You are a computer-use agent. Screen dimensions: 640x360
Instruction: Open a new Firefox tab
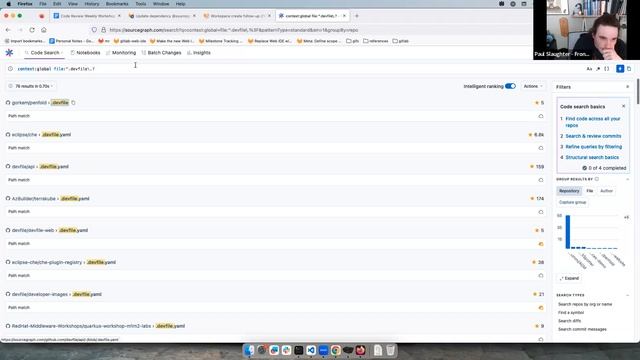pos(357,16)
